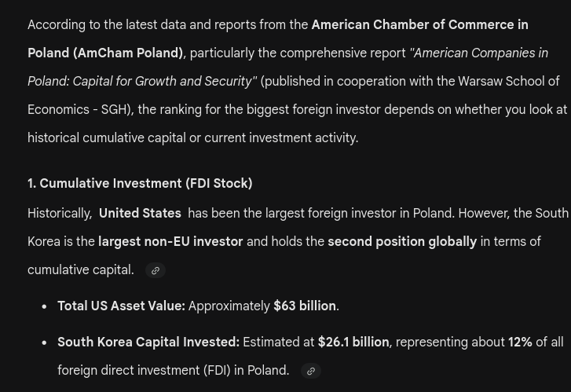Click the italic 'Capital for Growth and Security' text

pos(163,81)
